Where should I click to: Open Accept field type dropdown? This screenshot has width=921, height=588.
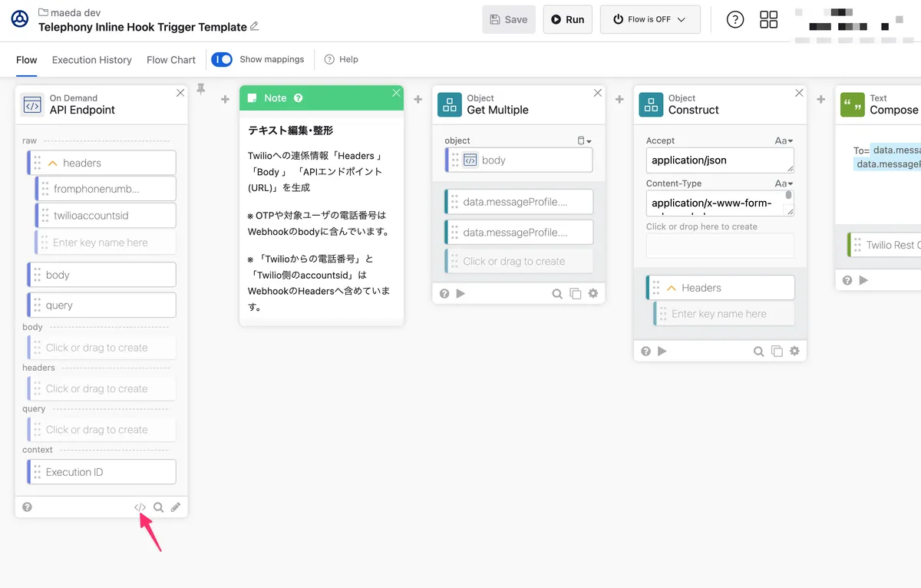[x=784, y=140]
